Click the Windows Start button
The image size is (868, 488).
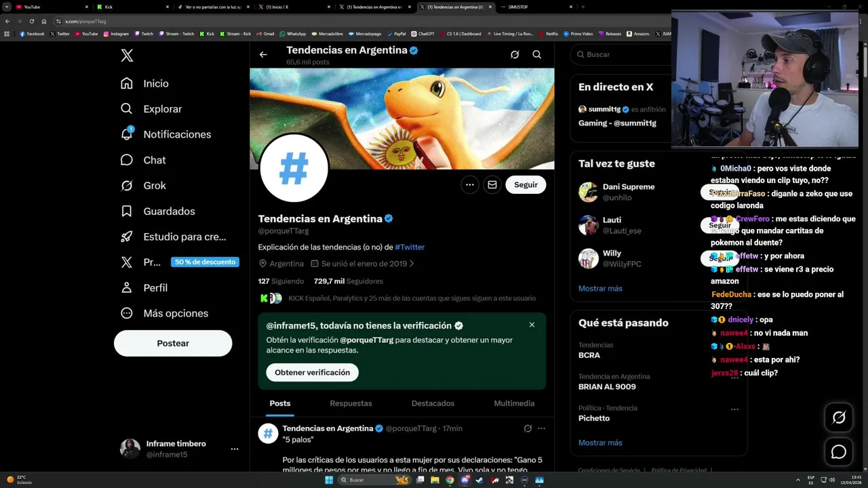point(329,480)
